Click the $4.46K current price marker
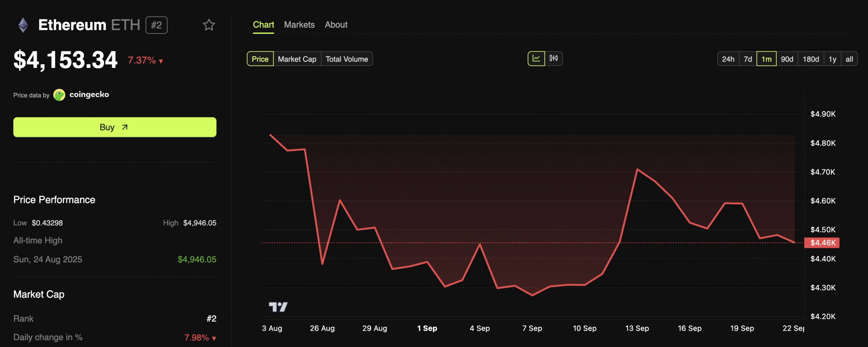The width and height of the screenshot is (868, 347). [x=822, y=243]
